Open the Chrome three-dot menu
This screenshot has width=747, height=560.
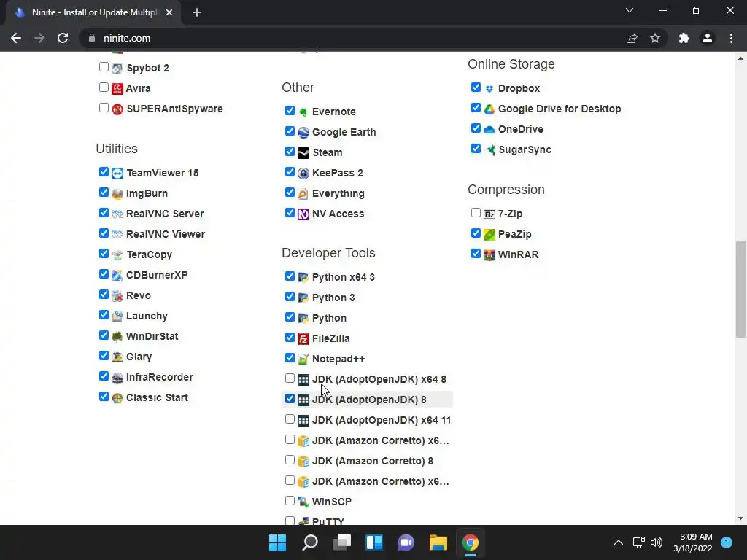coord(731,38)
